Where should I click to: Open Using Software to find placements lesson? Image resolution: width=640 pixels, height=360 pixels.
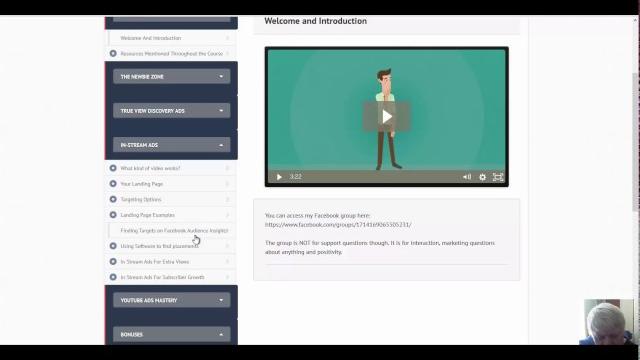pos(171,246)
